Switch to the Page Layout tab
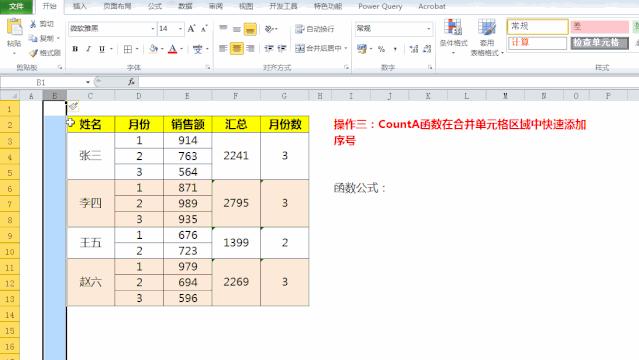 117,6
